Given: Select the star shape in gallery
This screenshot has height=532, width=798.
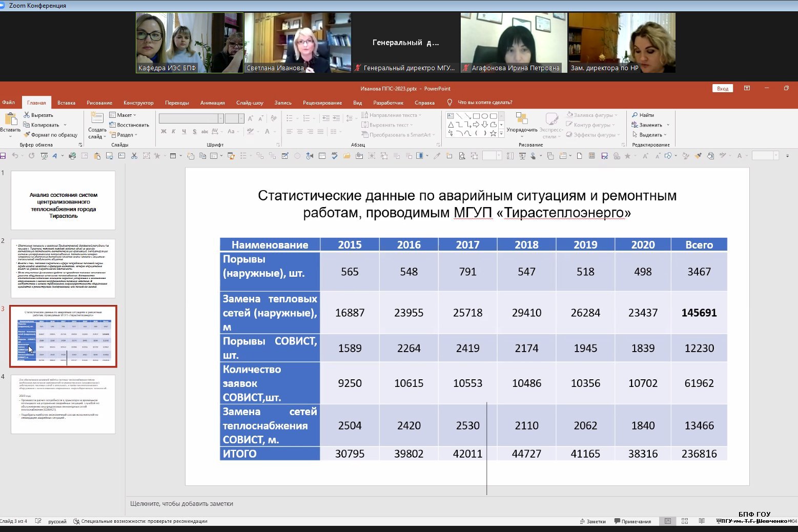Looking at the screenshot, I should [x=493, y=133].
